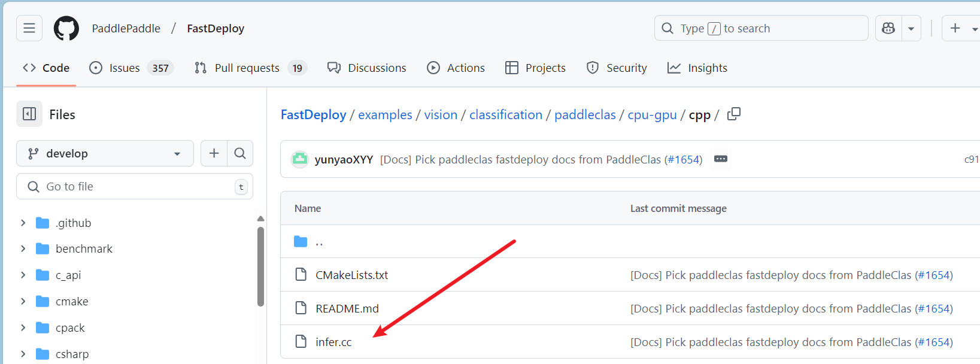Image resolution: width=980 pixels, height=364 pixels.
Task: Click the create new plus icon
Action: (x=955, y=28)
